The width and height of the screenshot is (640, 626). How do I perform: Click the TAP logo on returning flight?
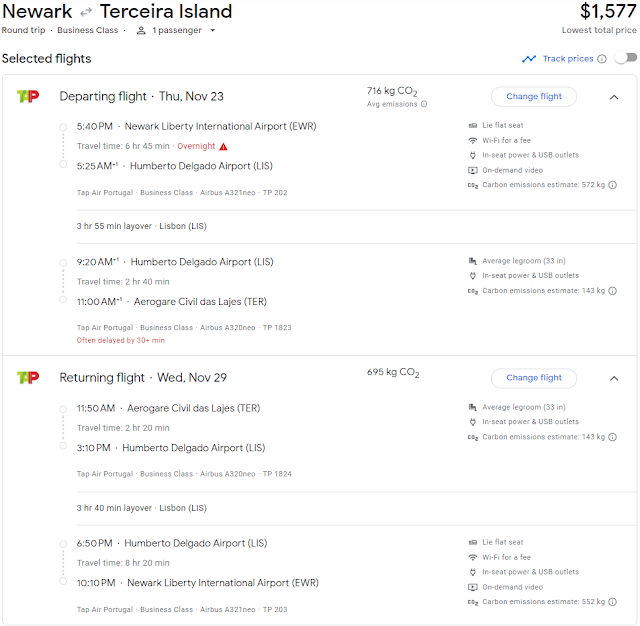point(28,377)
